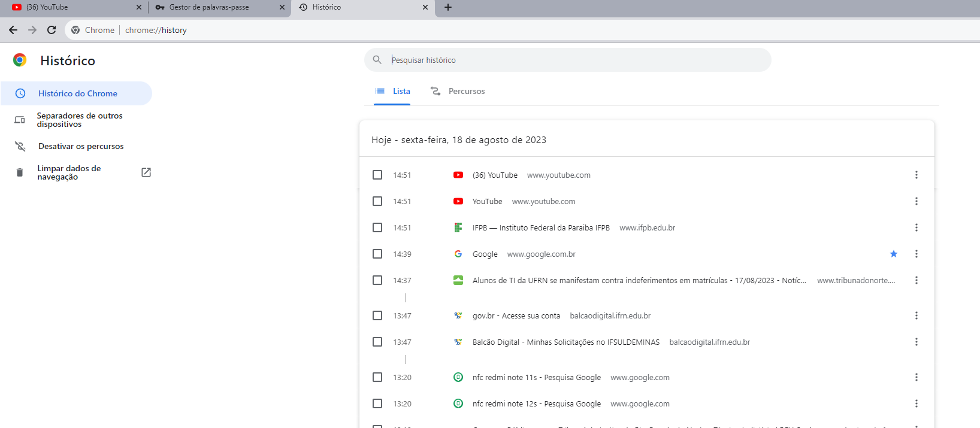Tick checkbox for gov.br - Acesse sua conta
The height and width of the screenshot is (428, 980).
click(x=377, y=315)
